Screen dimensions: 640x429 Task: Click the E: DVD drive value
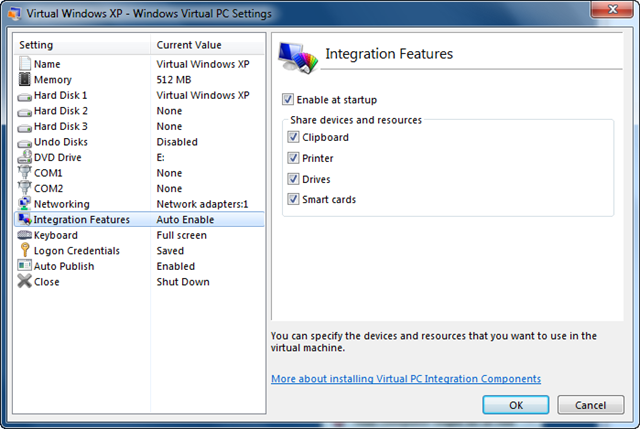(x=160, y=157)
